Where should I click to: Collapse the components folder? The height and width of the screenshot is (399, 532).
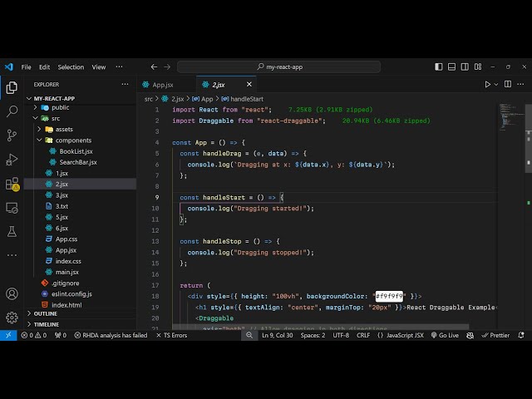pos(73,140)
